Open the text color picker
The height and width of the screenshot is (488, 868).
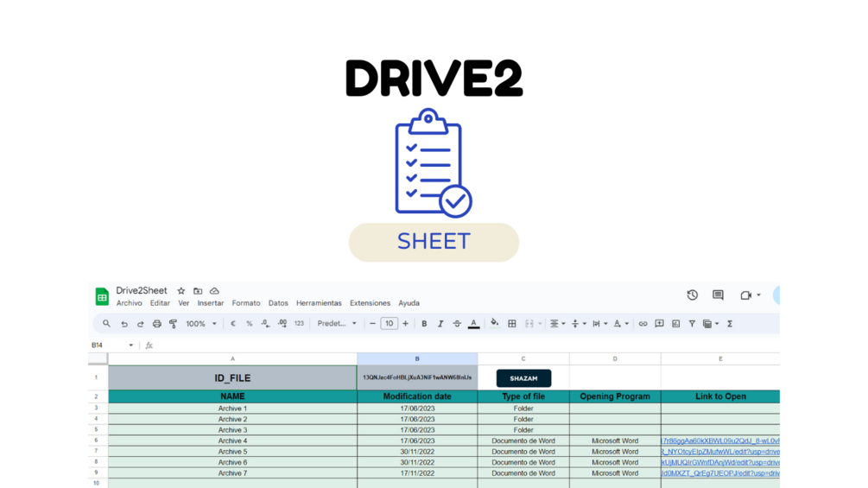click(x=474, y=324)
